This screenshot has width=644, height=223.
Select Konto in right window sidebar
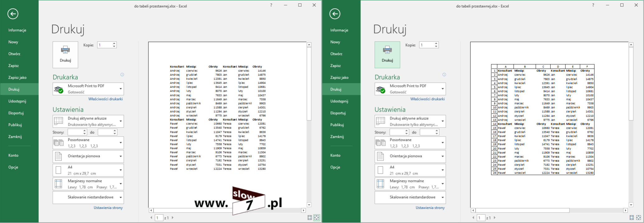pos(341,155)
